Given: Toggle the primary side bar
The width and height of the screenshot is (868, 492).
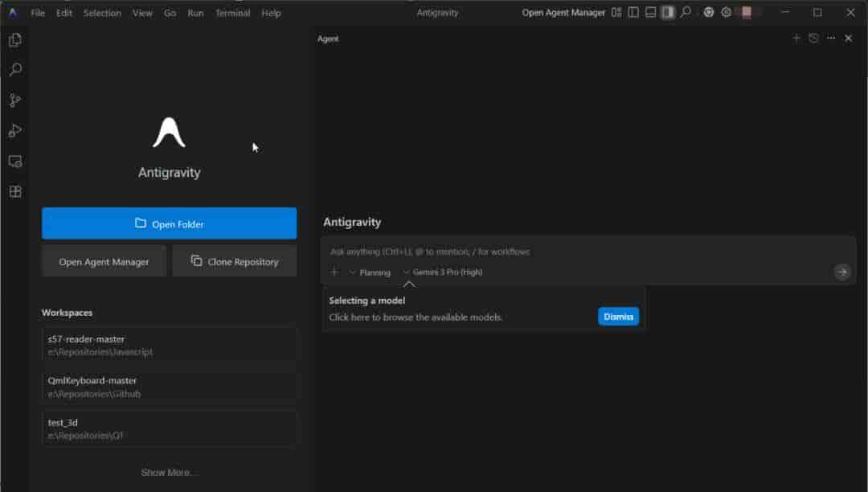Looking at the screenshot, I should (x=633, y=12).
